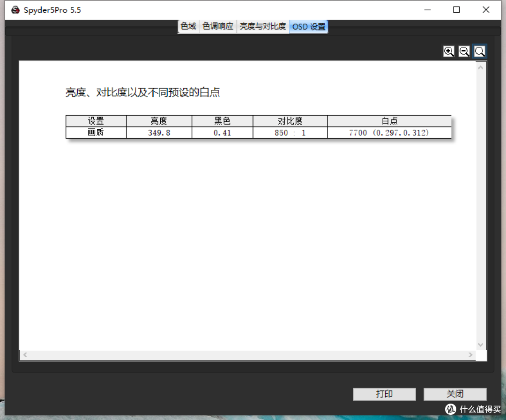Click the 850 : 1 contrast cell
Image resolution: width=506 pixels, height=420 pixels.
click(x=290, y=133)
